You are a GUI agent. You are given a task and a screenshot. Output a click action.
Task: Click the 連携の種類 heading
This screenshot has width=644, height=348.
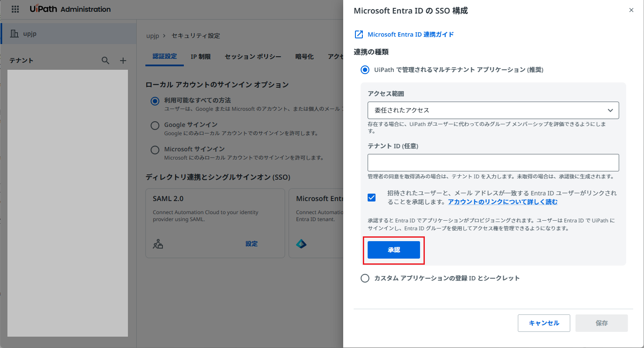tap(371, 52)
